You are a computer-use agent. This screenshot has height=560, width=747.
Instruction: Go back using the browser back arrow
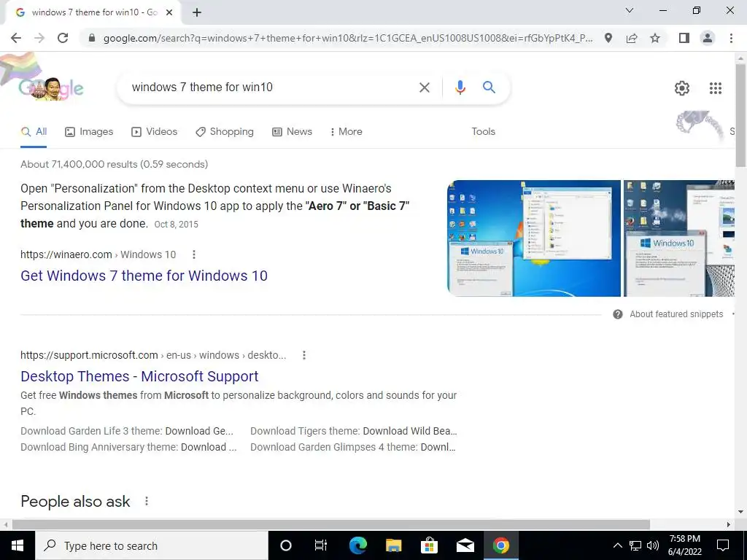(x=16, y=38)
